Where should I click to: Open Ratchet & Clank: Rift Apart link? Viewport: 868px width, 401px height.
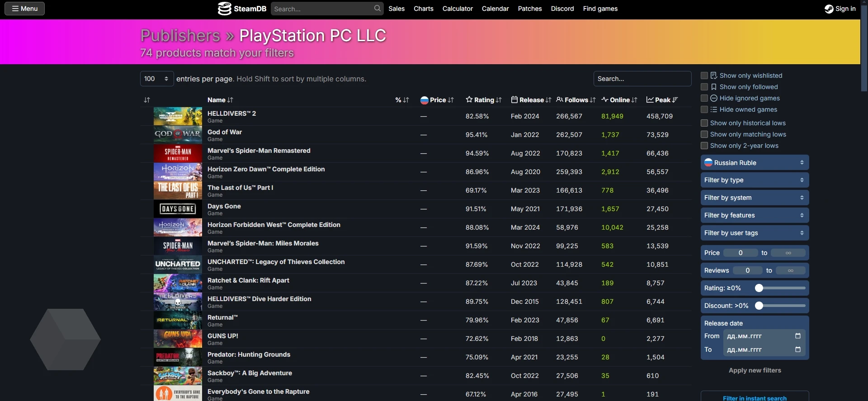[x=248, y=280]
